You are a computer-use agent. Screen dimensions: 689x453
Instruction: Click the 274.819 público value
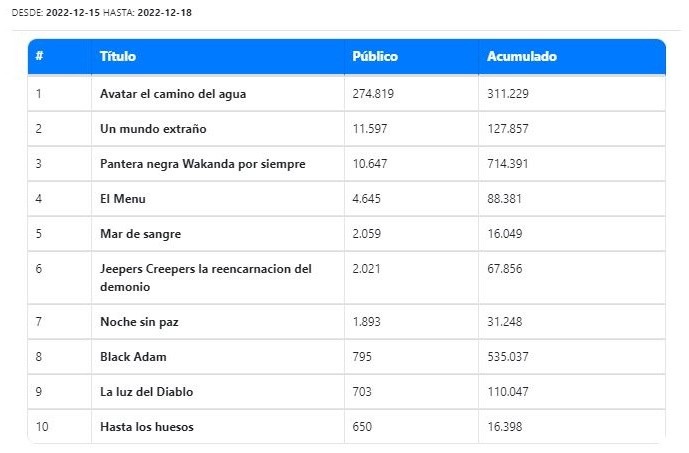[x=374, y=94]
